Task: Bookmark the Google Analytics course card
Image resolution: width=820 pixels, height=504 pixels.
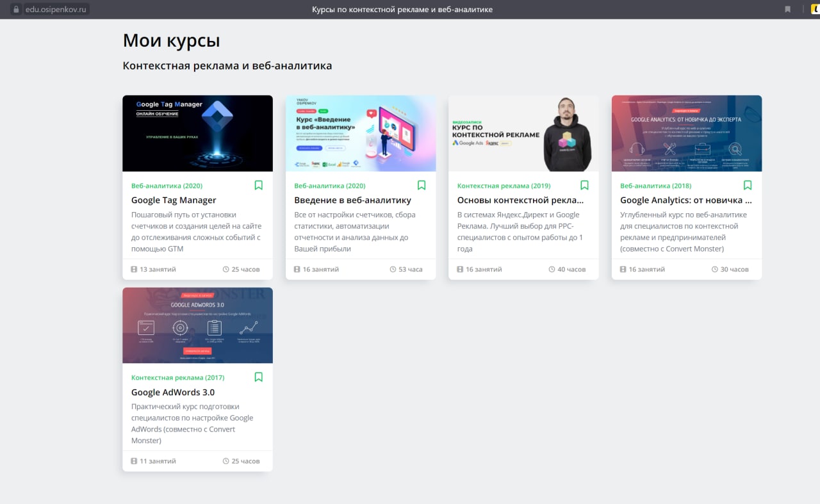Action: click(x=748, y=185)
